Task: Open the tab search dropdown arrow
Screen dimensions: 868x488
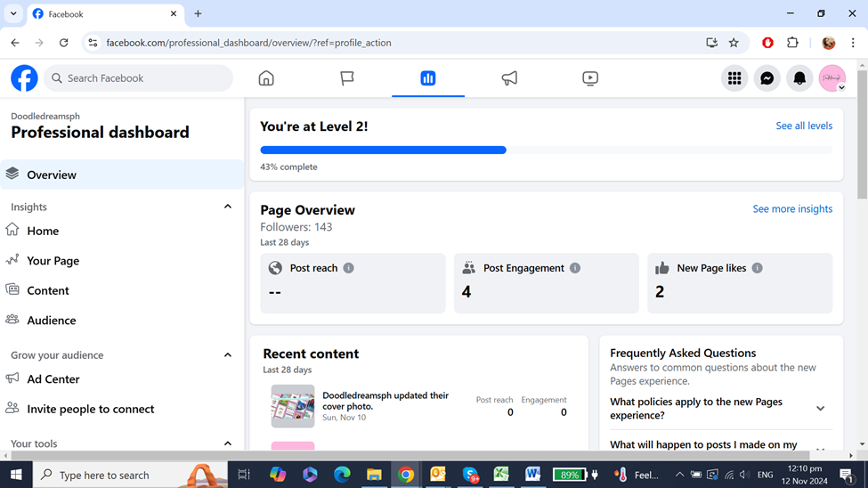Action: pyautogui.click(x=13, y=14)
